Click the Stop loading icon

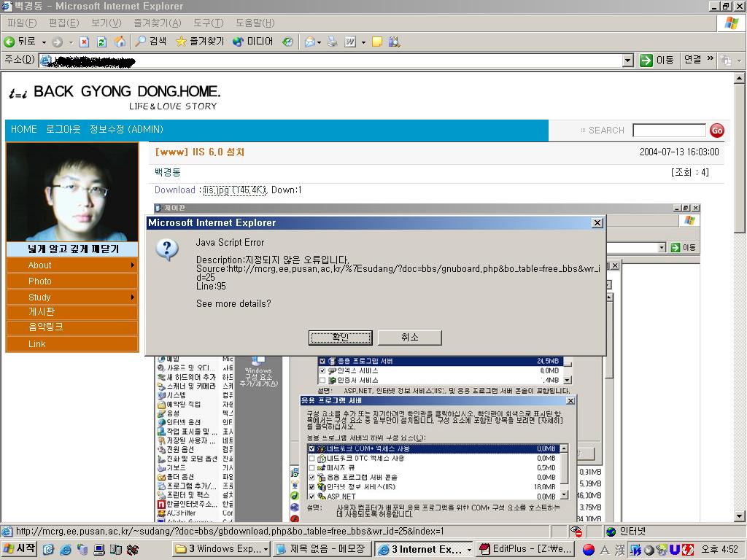tap(84, 42)
